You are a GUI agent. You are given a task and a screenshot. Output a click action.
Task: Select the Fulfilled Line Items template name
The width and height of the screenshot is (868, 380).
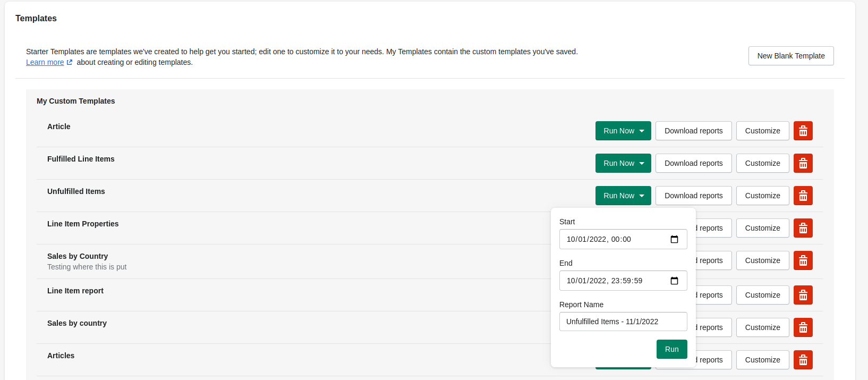coord(81,159)
